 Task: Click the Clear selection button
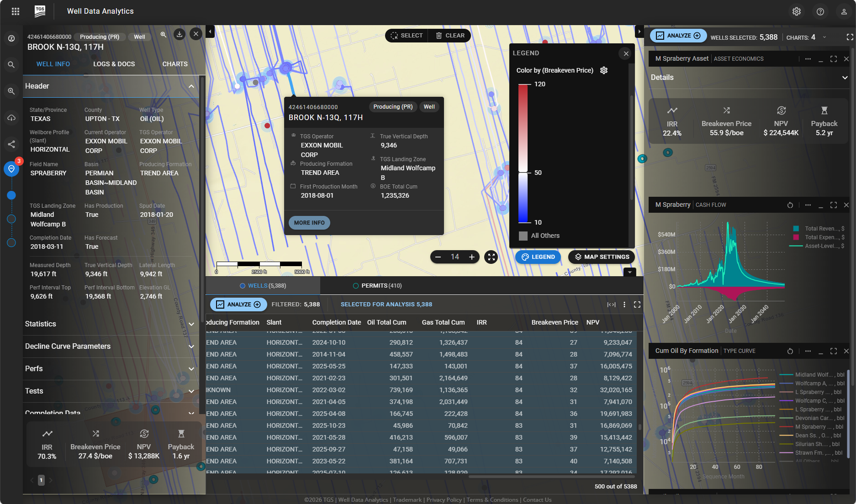(x=450, y=36)
